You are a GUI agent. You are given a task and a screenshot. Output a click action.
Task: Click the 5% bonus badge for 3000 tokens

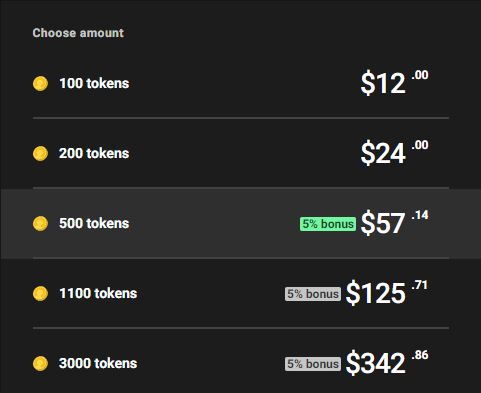coord(313,364)
